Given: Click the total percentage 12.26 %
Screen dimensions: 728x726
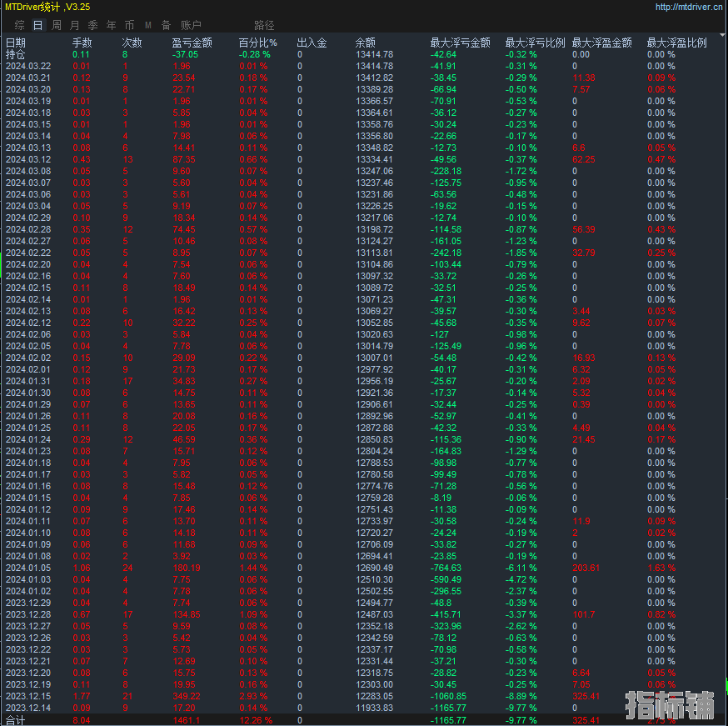Looking at the screenshot, I should [x=256, y=720].
